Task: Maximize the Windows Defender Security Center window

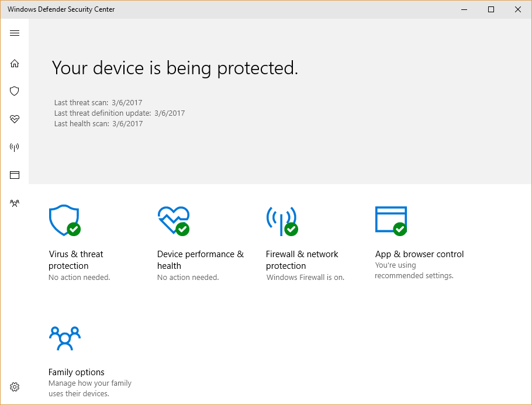Action: click(490, 9)
